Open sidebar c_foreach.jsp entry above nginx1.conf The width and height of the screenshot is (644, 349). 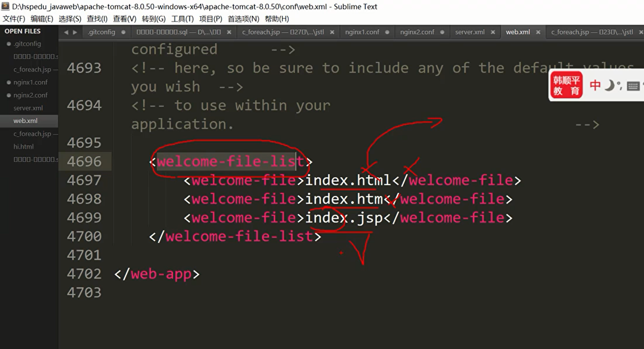click(35, 69)
